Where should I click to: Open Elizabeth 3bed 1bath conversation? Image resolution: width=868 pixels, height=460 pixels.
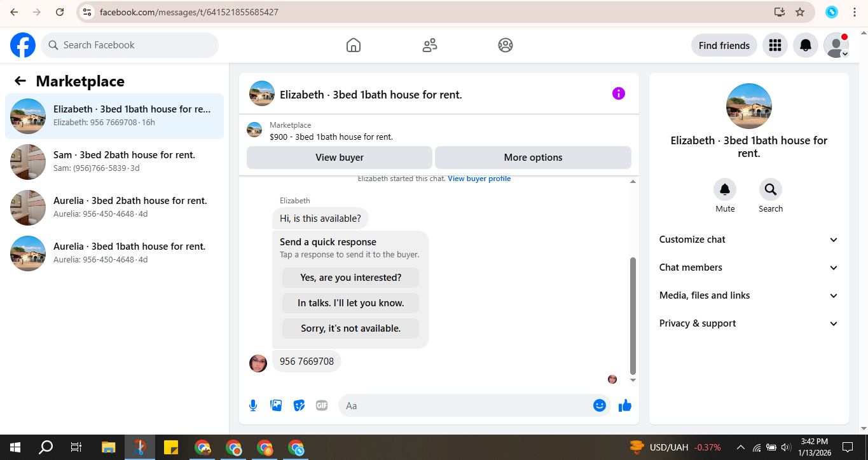114,116
